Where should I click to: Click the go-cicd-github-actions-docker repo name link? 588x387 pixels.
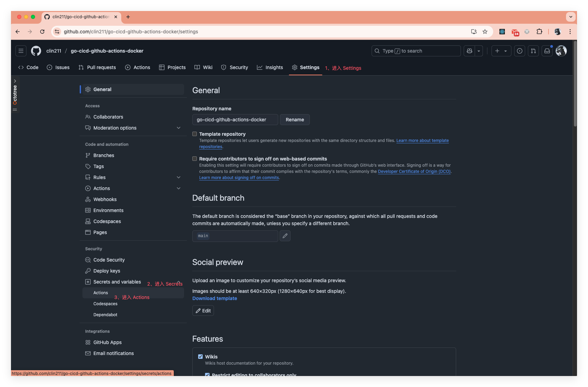(x=107, y=51)
